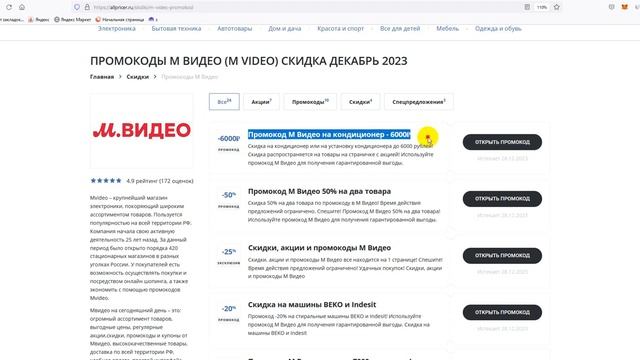Click title Промокод М Видео на кондиционер
Image resolution: width=640 pixels, height=360 pixels.
329,135
